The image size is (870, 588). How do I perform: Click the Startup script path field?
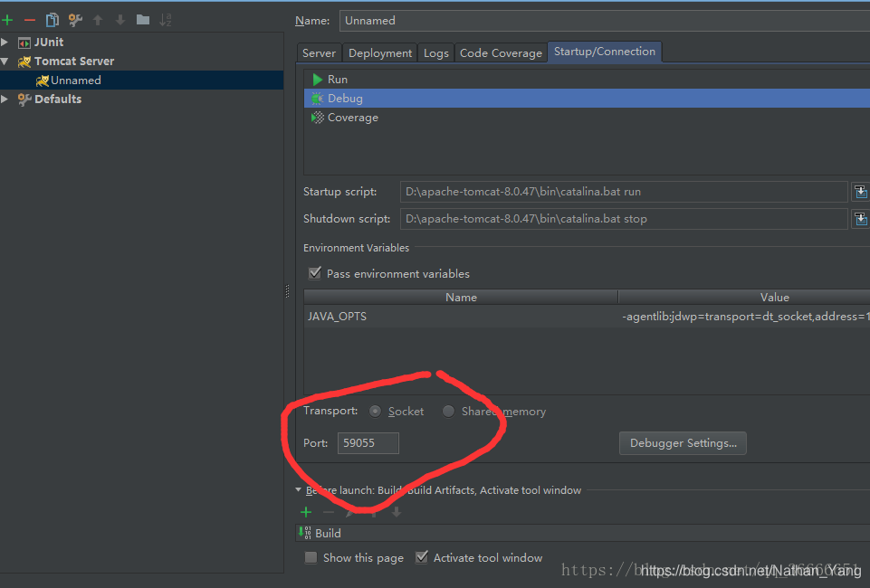coord(624,192)
